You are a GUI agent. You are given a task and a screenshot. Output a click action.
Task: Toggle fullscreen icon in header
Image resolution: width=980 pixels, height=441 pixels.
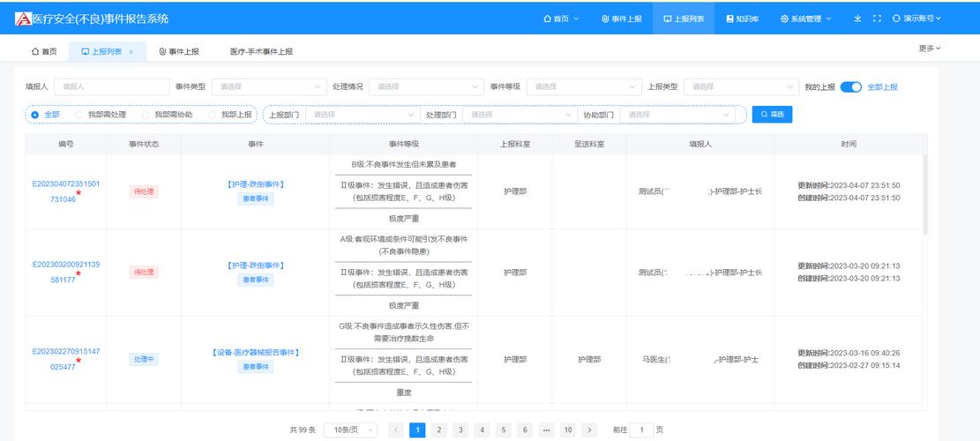[x=877, y=19]
